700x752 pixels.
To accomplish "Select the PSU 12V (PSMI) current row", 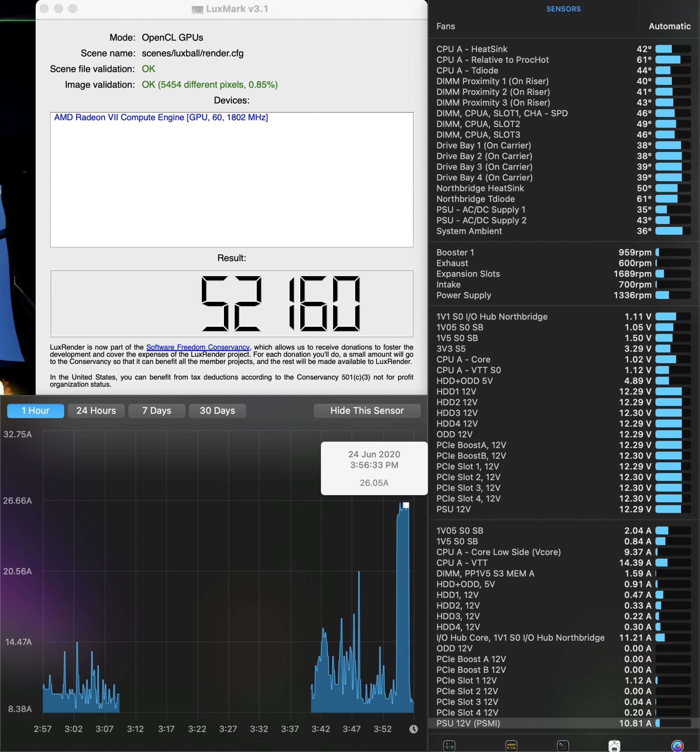I will (564, 723).
